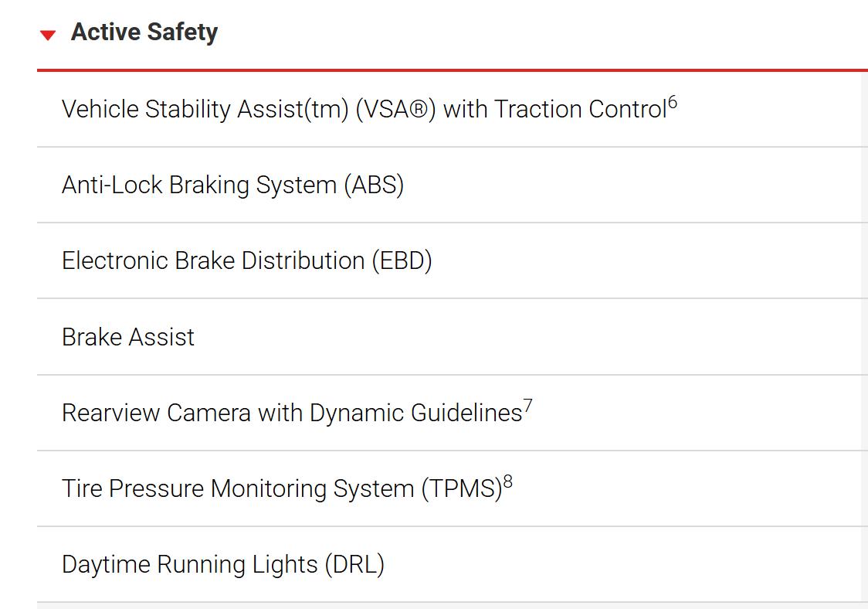Click the (ABS) abbreviation
Image resolution: width=868 pixels, height=609 pixels.
(x=374, y=185)
